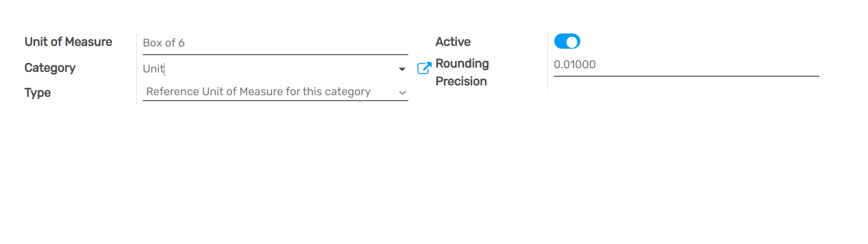Image resolution: width=868 pixels, height=244 pixels.
Task: Focus the Category field containing Unit
Action: [265, 69]
